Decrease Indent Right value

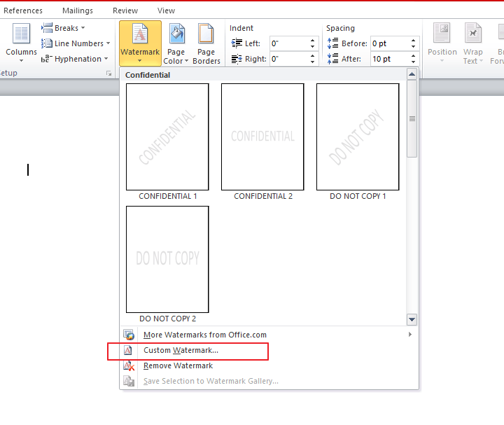coord(312,62)
